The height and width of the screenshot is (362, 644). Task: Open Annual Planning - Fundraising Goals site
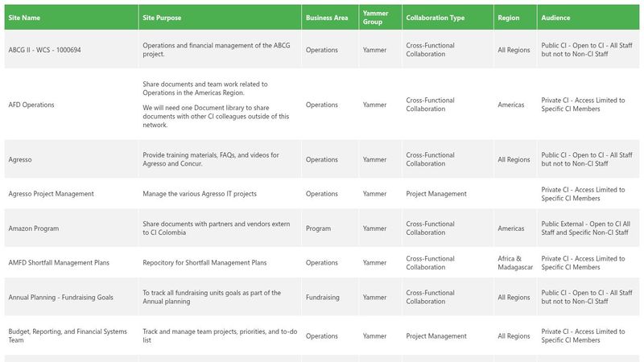tap(61, 298)
